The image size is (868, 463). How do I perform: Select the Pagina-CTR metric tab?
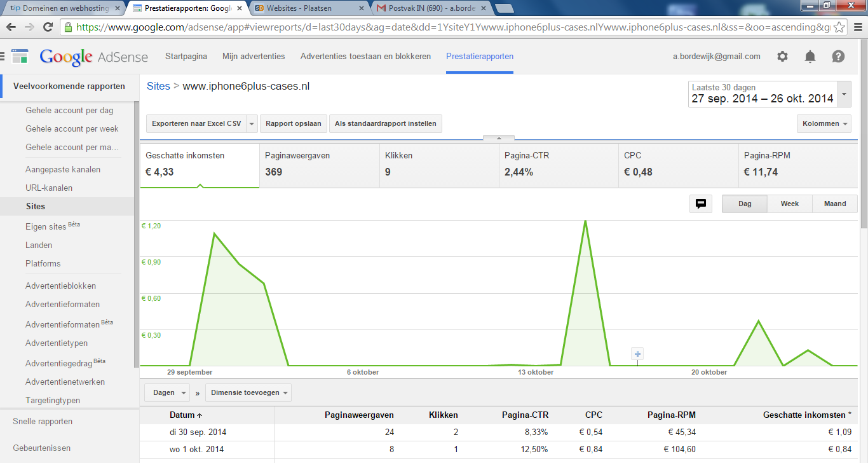[559, 165]
